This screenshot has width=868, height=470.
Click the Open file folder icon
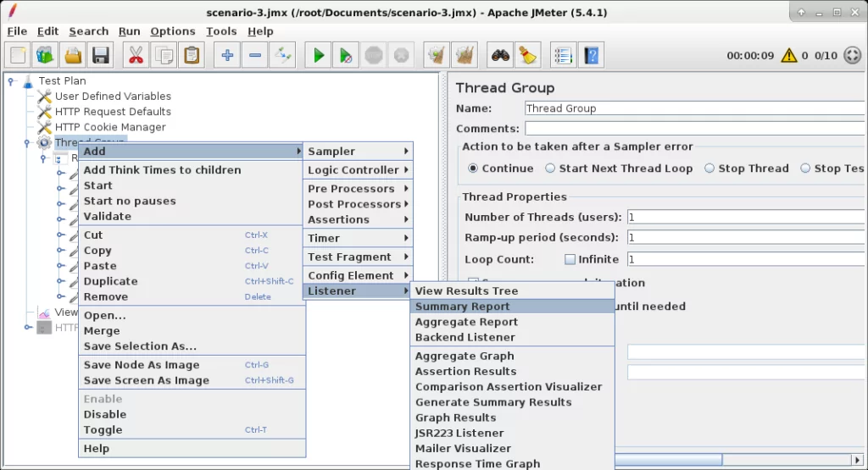73,55
